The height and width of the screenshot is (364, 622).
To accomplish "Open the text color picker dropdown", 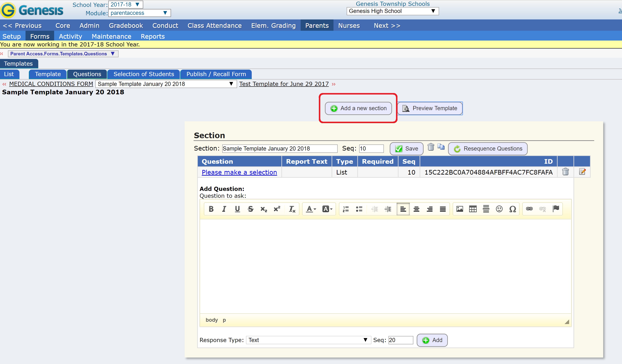I will (x=311, y=209).
